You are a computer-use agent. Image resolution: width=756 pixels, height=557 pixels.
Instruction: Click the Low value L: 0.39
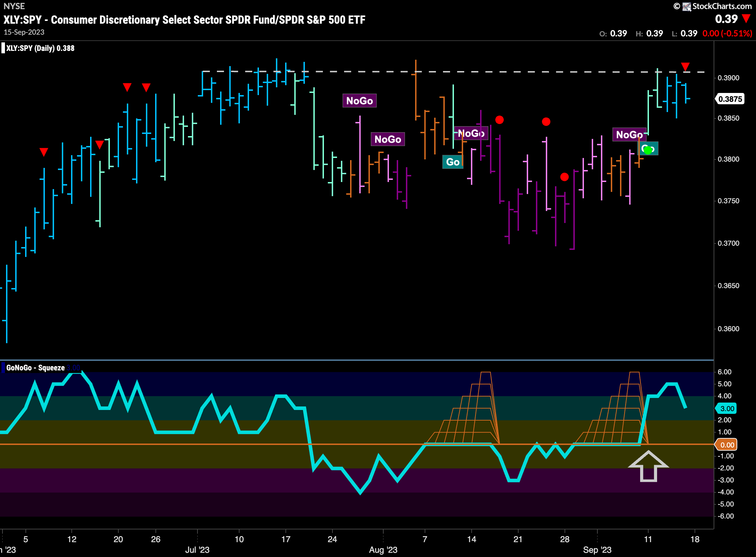[x=685, y=34]
